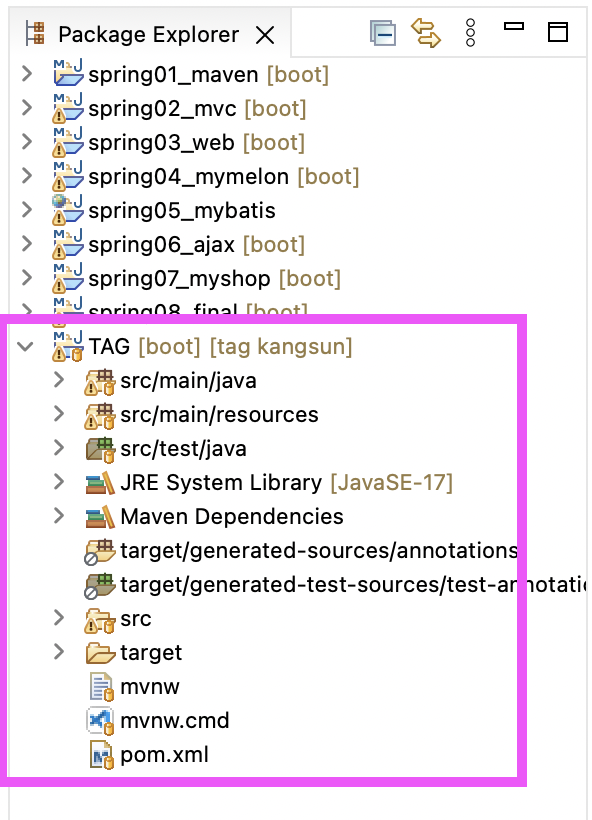Expand the plain src folder

[x=59, y=618]
